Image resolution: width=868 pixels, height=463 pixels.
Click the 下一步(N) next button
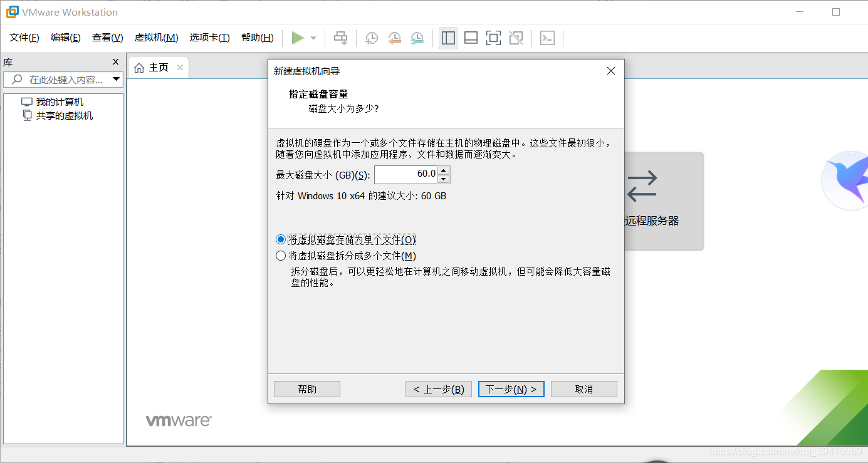click(511, 389)
